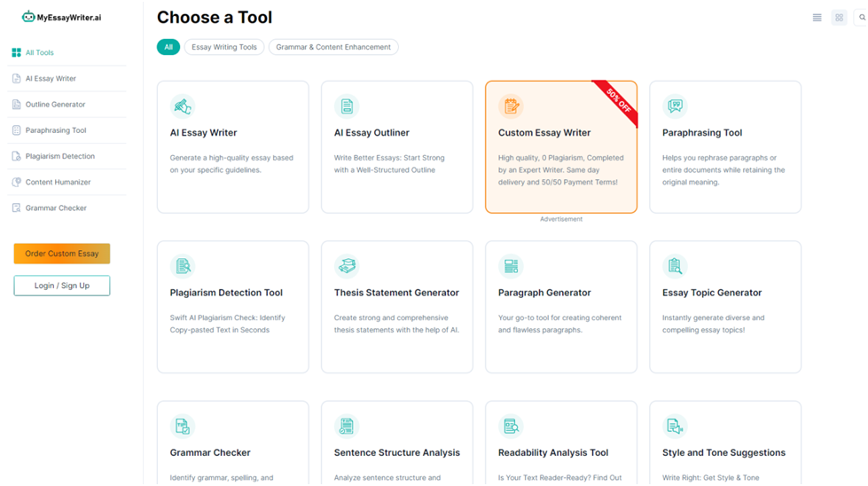Open the Grammar Checker card title
This screenshot has width=868, height=486.
coord(210,453)
